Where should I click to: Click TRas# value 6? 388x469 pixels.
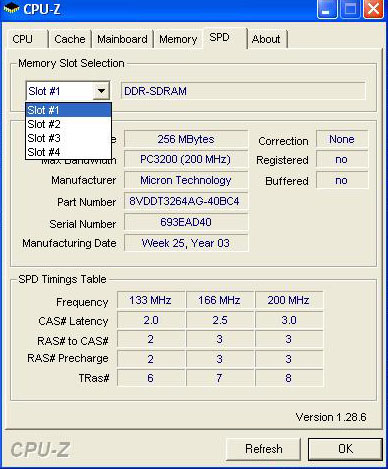pyautogui.click(x=151, y=378)
